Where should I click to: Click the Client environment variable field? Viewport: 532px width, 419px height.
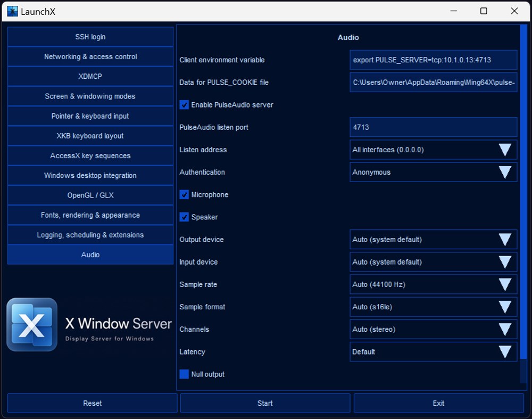pos(433,60)
